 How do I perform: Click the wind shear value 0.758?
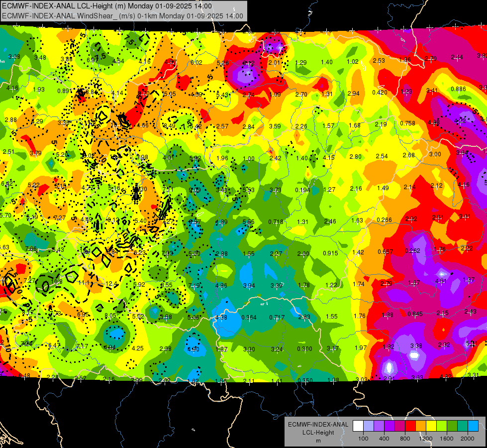tap(407, 123)
